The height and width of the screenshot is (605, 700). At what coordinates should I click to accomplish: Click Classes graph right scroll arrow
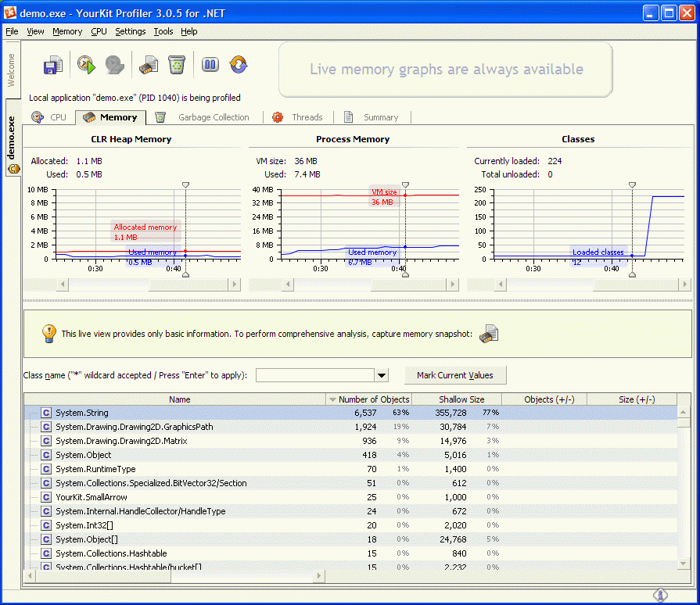click(685, 285)
